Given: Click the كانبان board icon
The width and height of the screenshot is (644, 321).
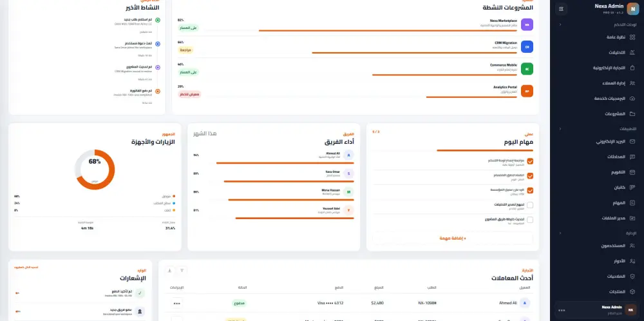Looking at the screenshot, I should (x=632, y=187).
